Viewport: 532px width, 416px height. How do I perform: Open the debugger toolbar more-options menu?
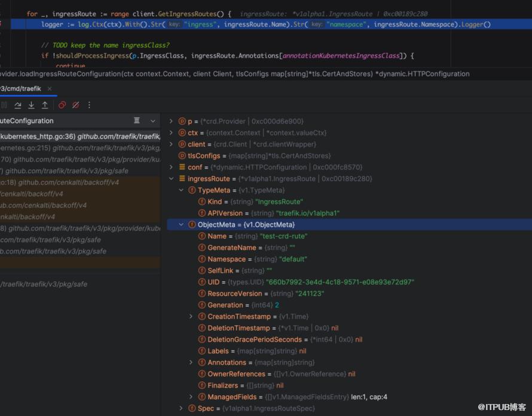89,105
